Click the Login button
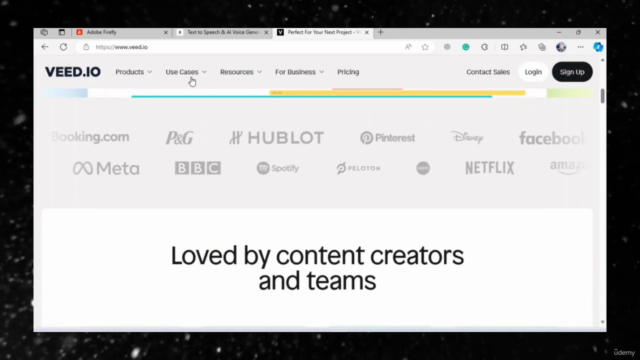This screenshot has width=640, height=360. tap(533, 72)
